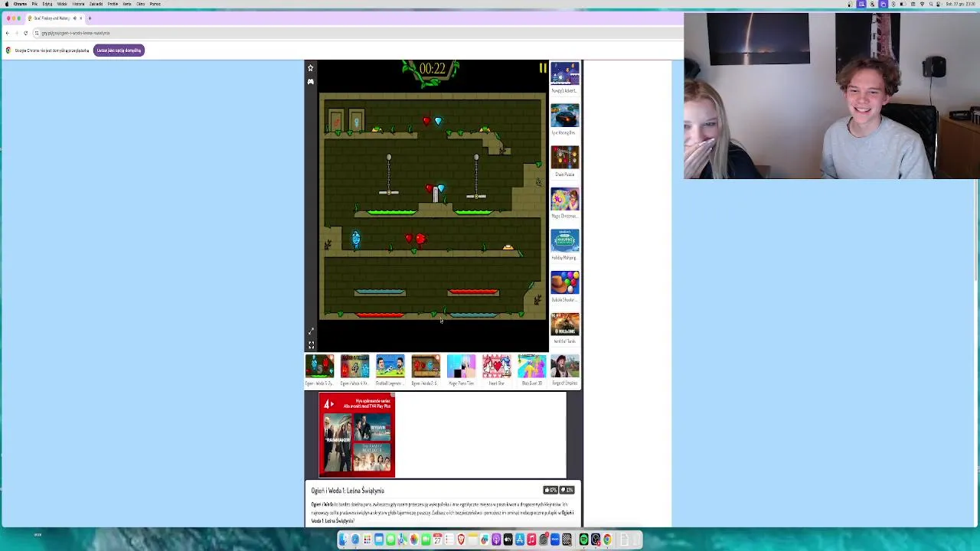Open the Blob Duel 3D game thumbnail
Viewport: 980px width, 551px height.
[531, 367]
